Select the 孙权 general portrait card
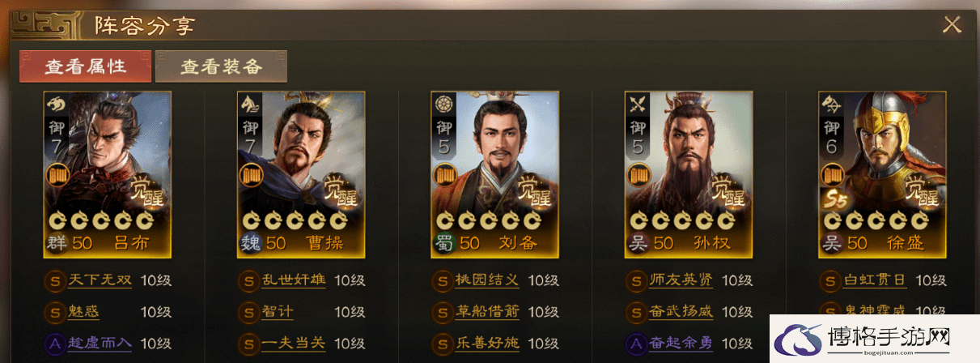The image size is (980, 363). coord(689,174)
